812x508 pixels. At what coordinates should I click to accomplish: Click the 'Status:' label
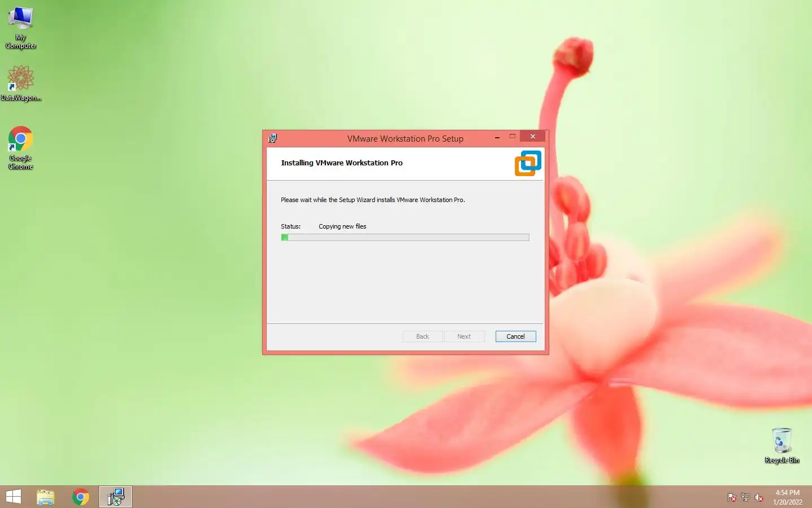point(291,226)
